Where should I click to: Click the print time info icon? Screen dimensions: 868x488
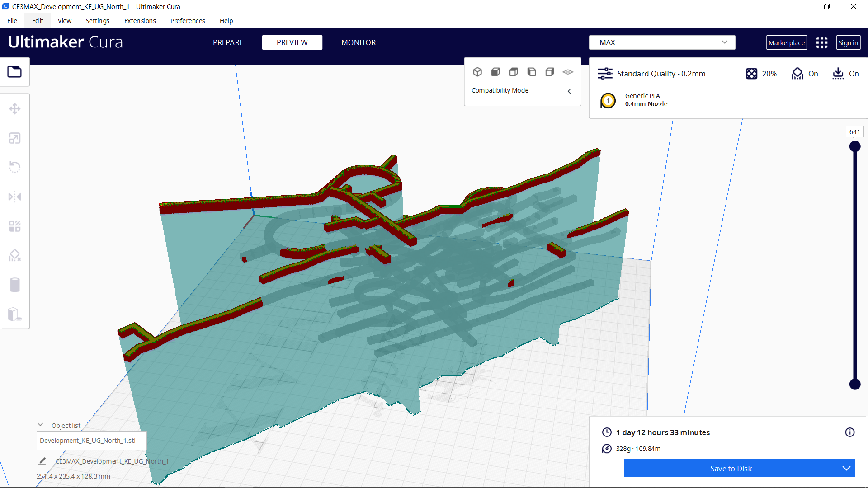850,432
